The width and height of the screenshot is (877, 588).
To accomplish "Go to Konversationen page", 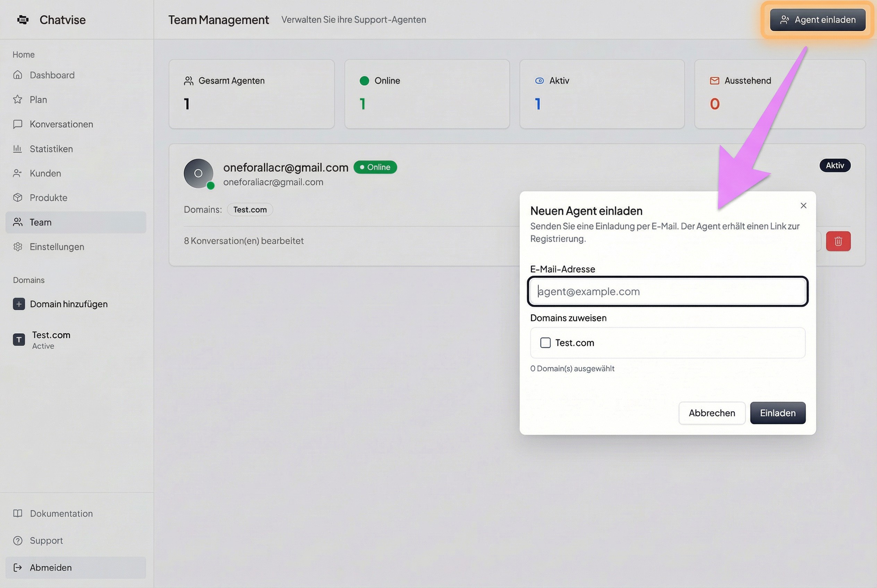I will pos(61,124).
